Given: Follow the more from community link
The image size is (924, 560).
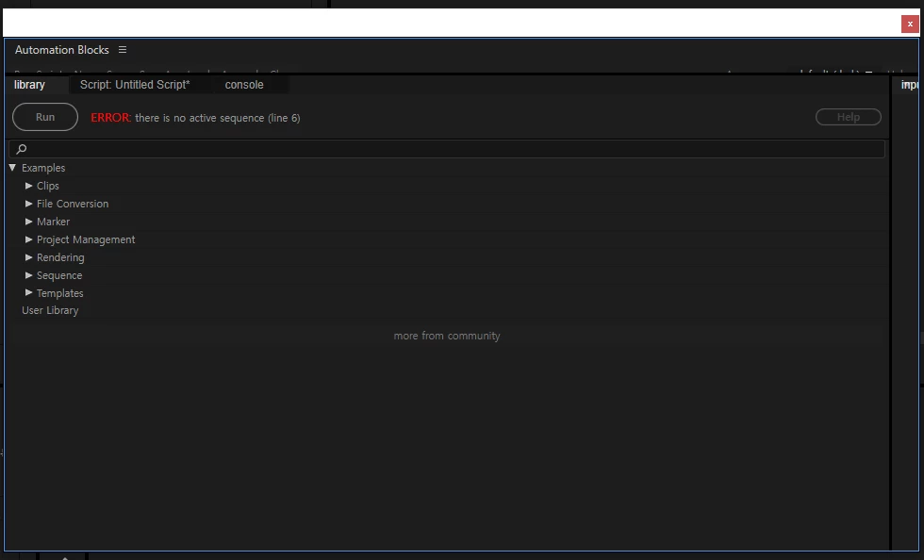Looking at the screenshot, I should coord(447,336).
